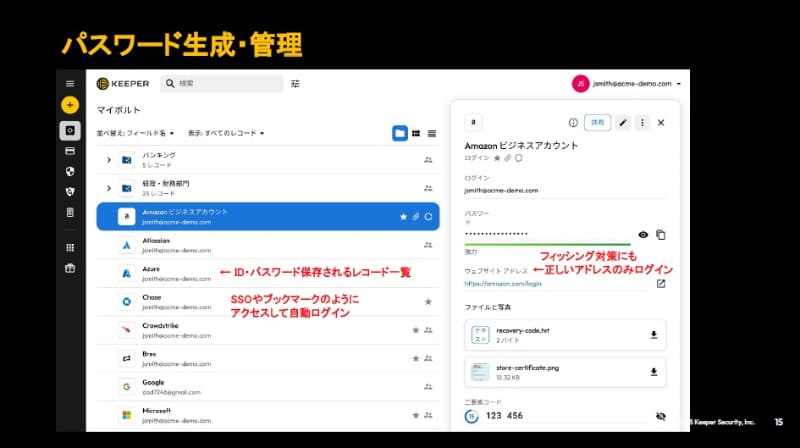The height and width of the screenshot is (448, 800).
Task: Open the vault icon in sidebar
Action: tap(70, 131)
